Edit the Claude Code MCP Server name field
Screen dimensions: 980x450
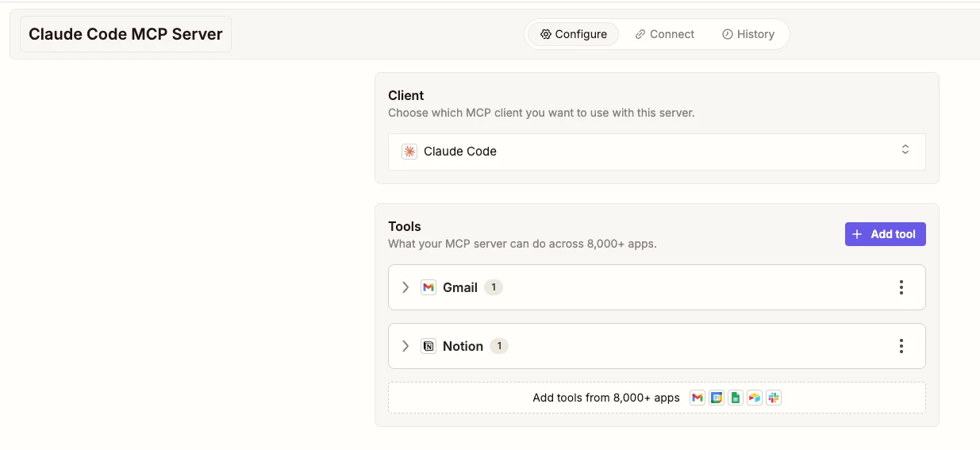point(125,34)
